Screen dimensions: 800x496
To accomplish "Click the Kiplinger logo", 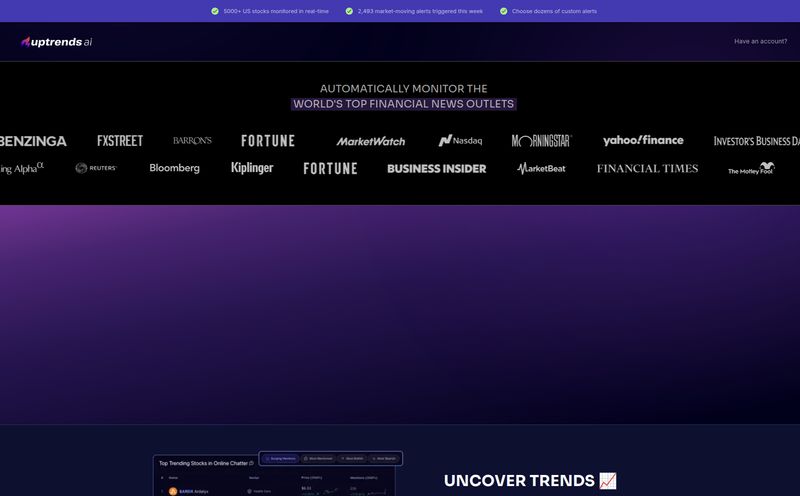I will pos(252,168).
